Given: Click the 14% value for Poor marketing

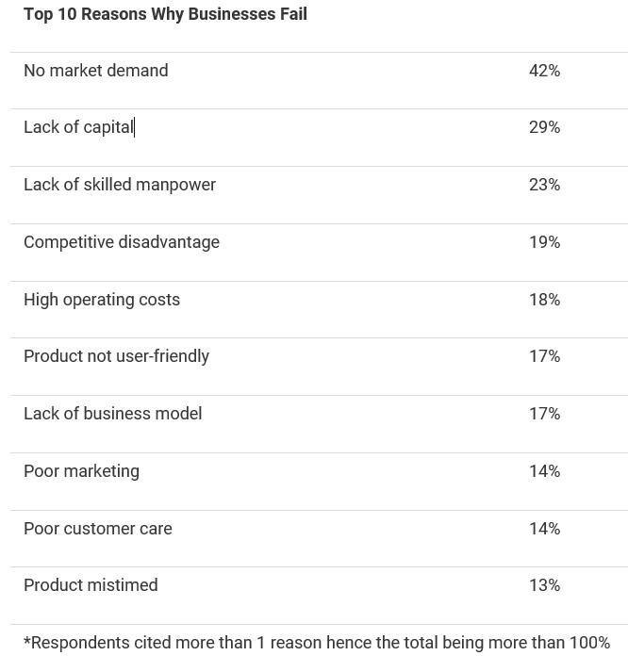Looking at the screenshot, I should (x=544, y=471).
